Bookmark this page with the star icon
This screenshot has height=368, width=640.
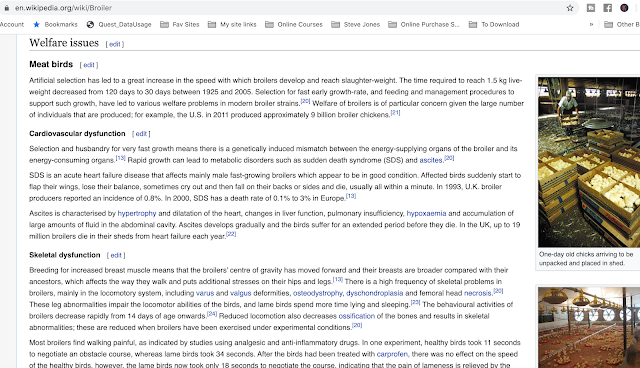click(x=570, y=8)
